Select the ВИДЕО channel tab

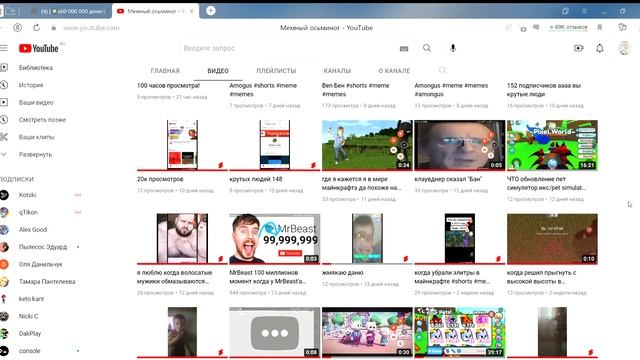(x=218, y=71)
